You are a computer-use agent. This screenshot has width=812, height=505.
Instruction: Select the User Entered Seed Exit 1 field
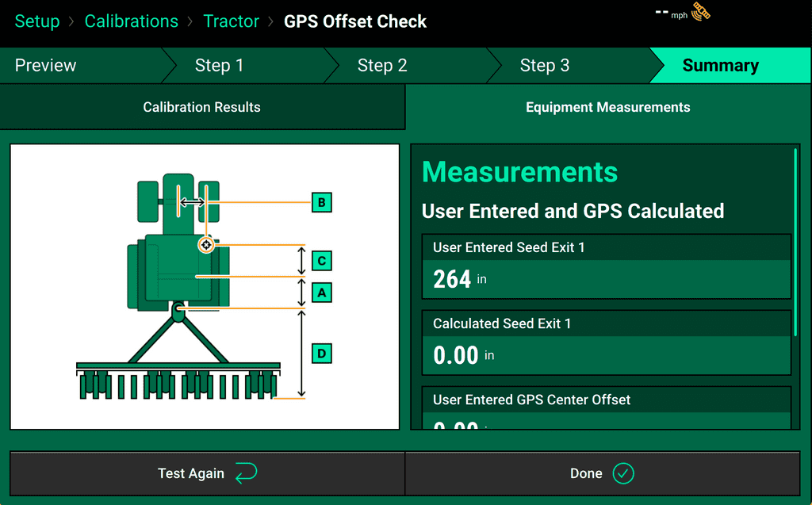[x=606, y=267]
